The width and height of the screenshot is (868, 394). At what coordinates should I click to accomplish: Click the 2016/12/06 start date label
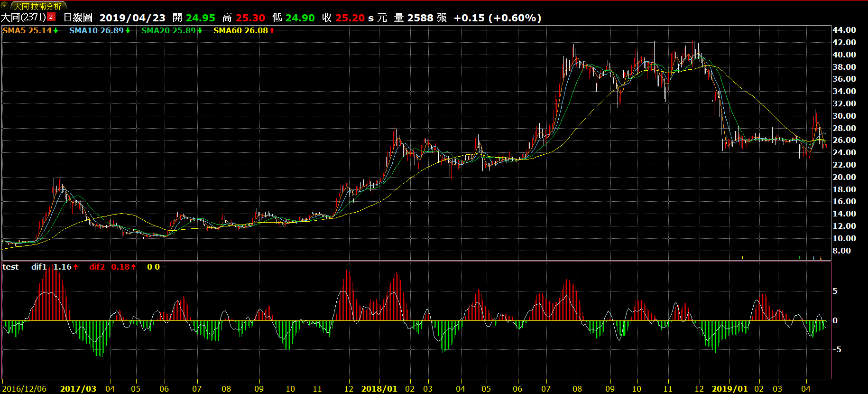pos(25,389)
